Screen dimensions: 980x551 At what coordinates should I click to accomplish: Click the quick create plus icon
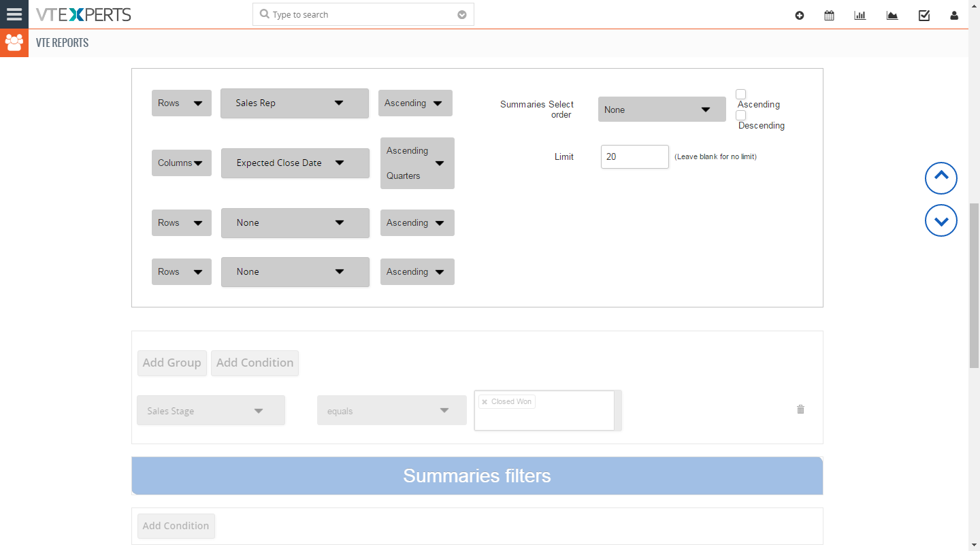click(800, 15)
